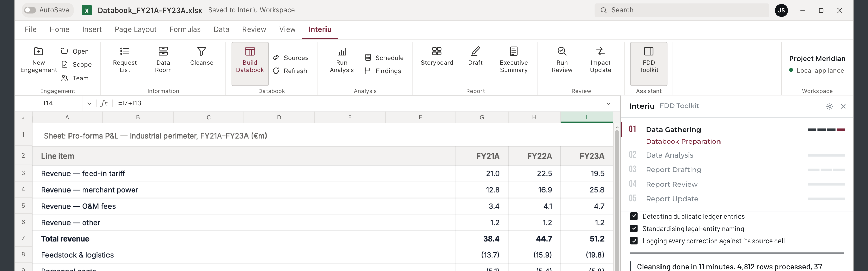The height and width of the screenshot is (271, 868).
Task: Open an engagement via Open icon
Action: [64, 51]
